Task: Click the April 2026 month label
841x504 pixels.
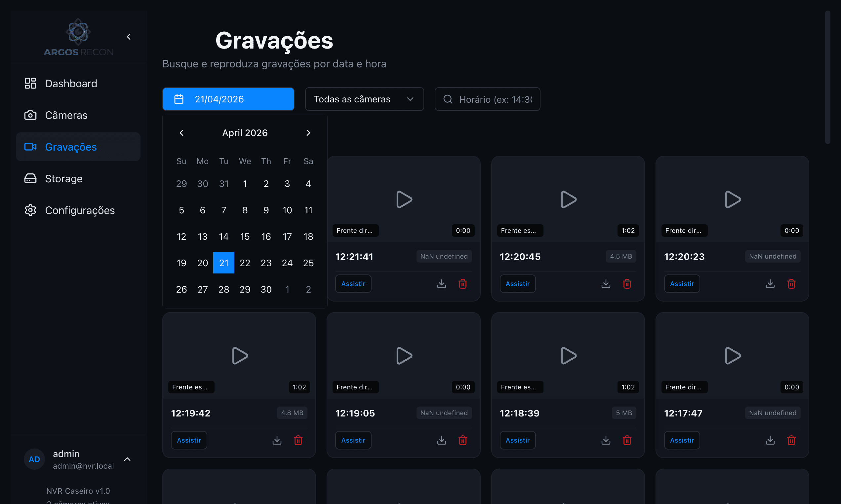Action: point(245,133)
